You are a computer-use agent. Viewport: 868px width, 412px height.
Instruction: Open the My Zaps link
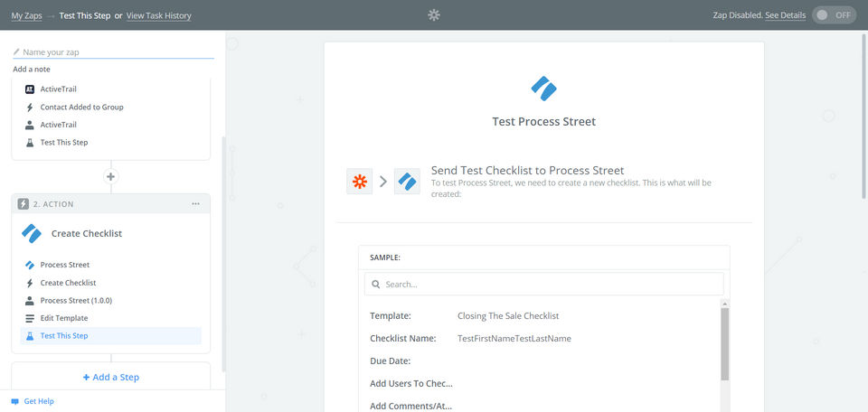pyautogui.click(x=26, y=15)
